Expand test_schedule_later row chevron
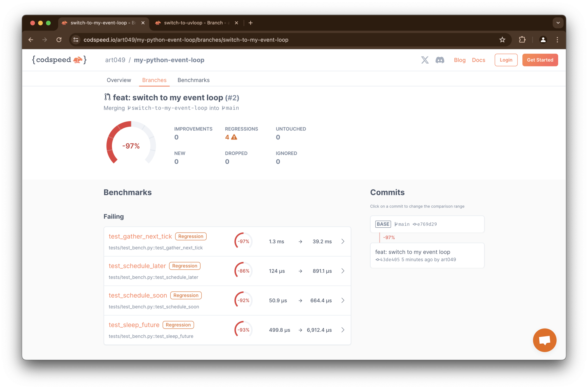 (x=343, y=271)
